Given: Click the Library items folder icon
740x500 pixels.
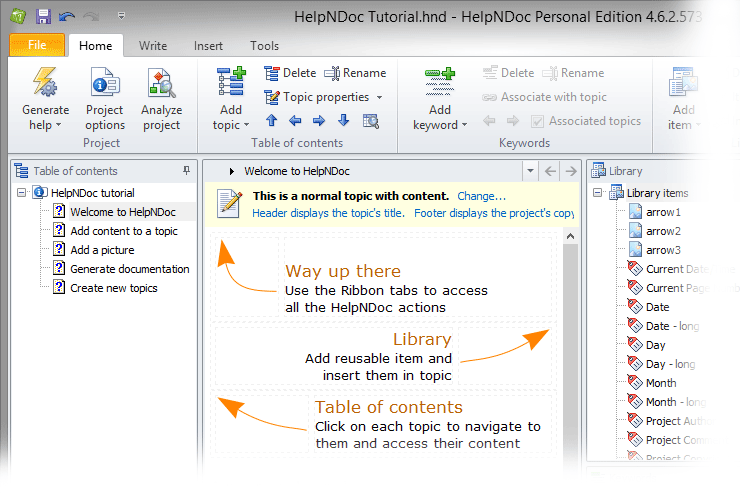Looking at the screenshot, I should (616, 193).
